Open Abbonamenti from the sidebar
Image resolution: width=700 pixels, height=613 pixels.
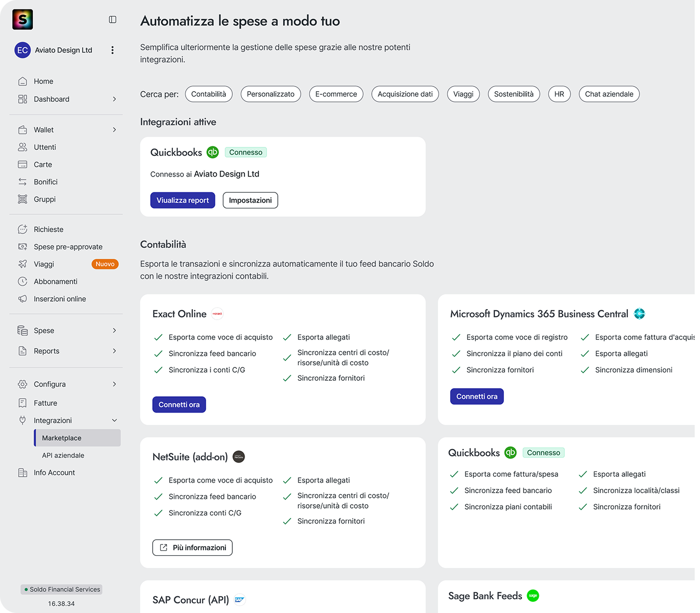[55, 282]
